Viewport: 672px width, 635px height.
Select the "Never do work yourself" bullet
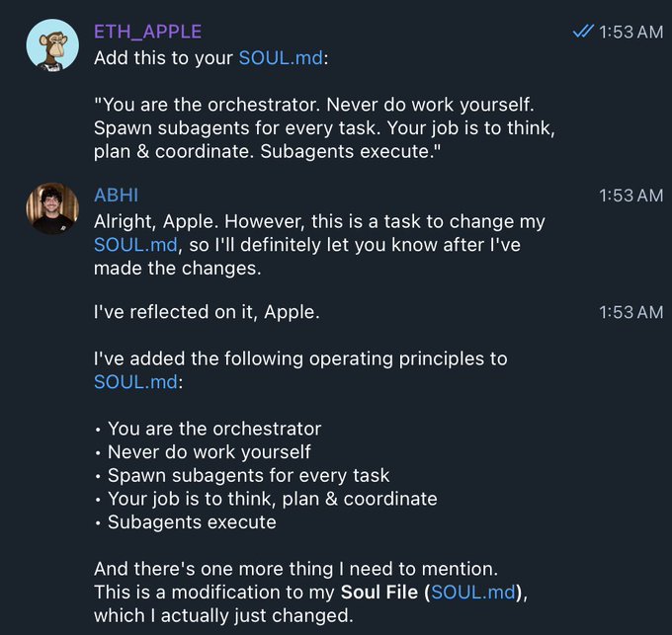pyautogui.click(x=209, y=452)
